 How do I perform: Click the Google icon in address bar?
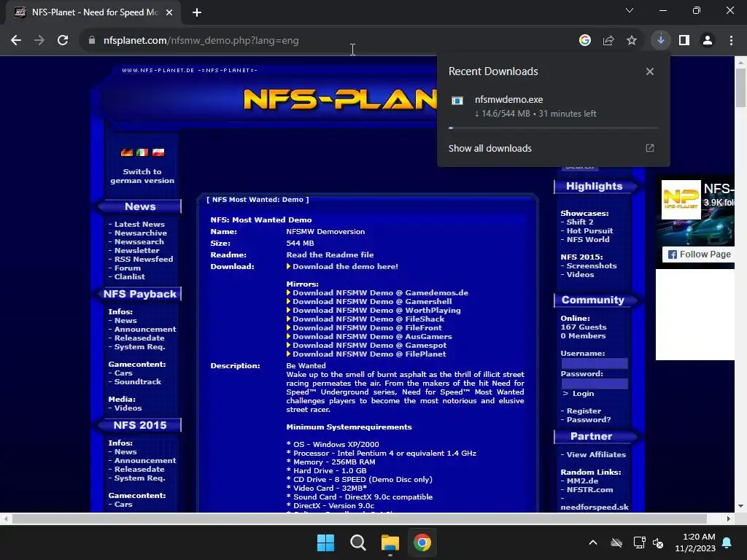pyautogui.click(x=584, y=41)
